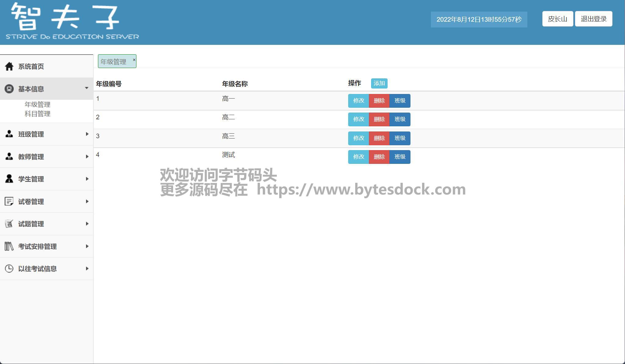Viewport: 625px width, 364px height.
Task: Click 删除 for grade 高二
Action: pos(379,119)
